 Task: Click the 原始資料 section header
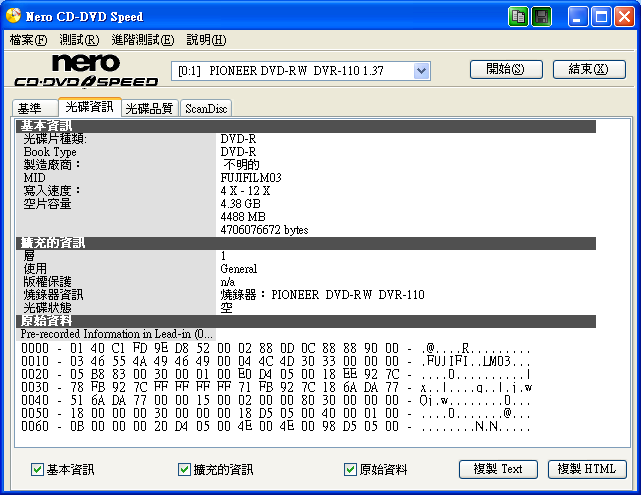tap(306, 321)
